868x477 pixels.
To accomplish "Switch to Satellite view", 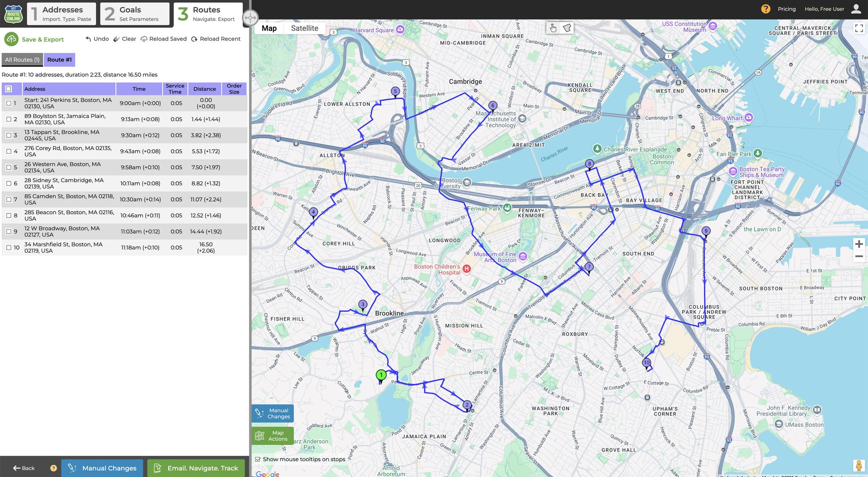I will (304, 28).
